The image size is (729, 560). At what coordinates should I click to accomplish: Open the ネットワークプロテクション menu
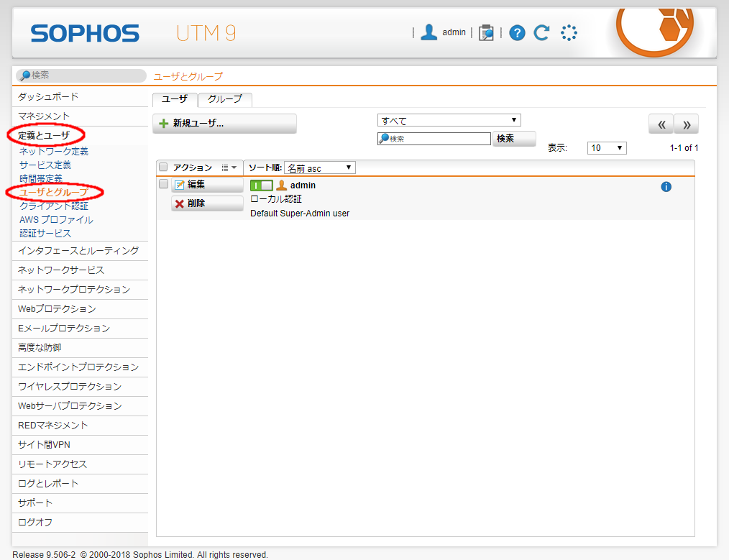click(x=74, y=289)
